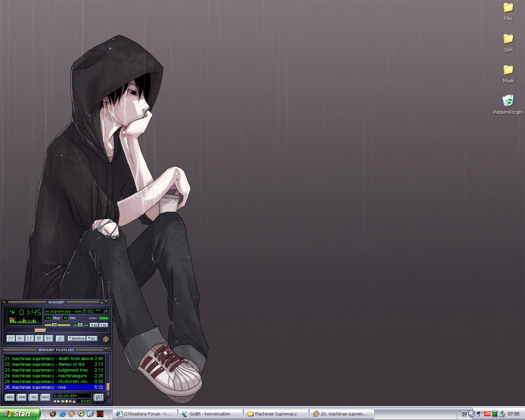Open the Papperskorgen recycle bin
525x420 pixels.
click(508, 105)
